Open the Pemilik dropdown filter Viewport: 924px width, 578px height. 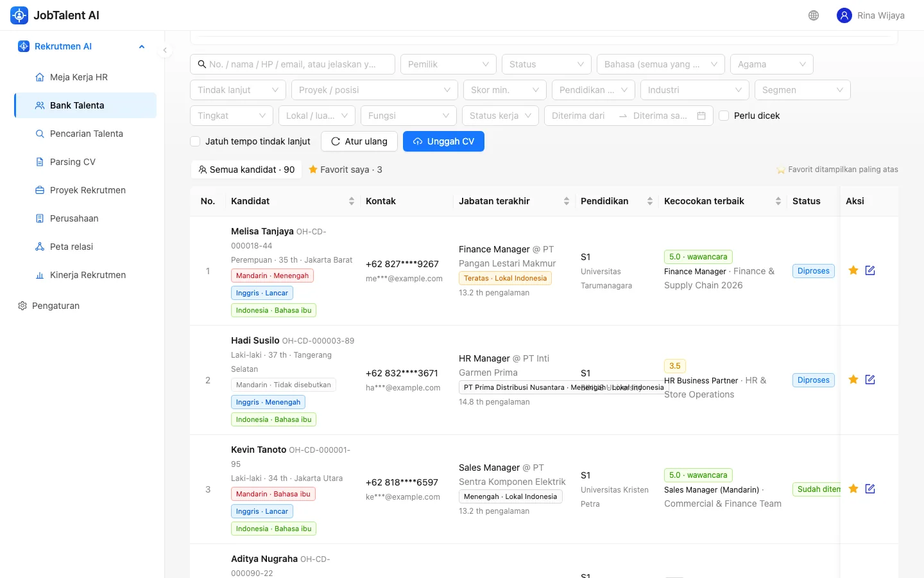click(449, 64)
